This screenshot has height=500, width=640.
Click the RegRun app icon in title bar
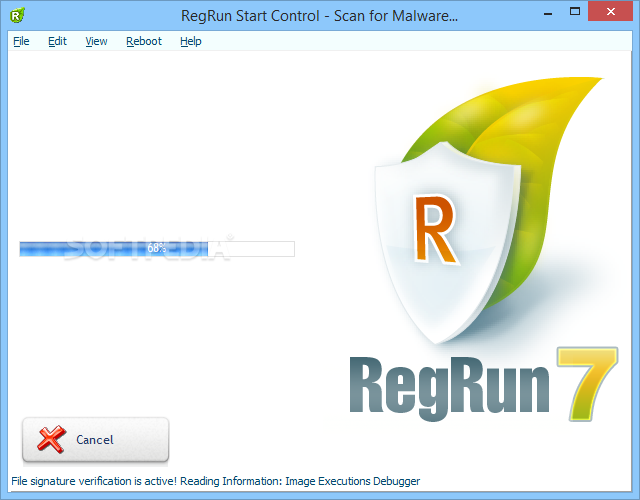pos(18,16)
